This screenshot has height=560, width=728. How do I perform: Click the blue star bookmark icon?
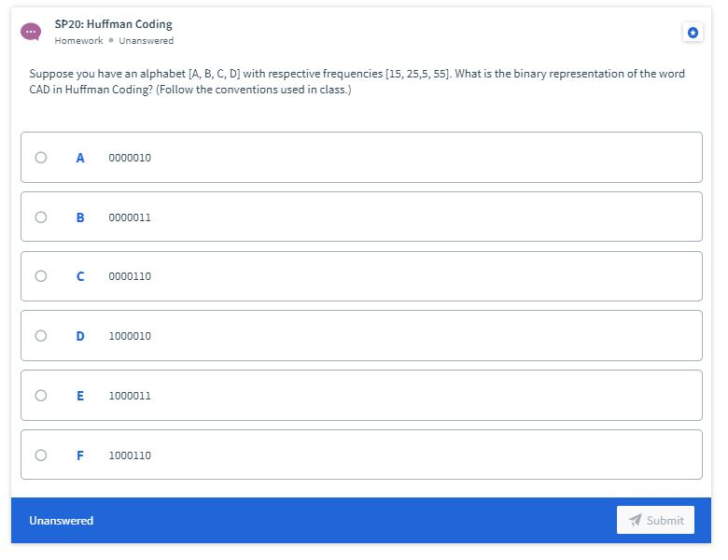click(693, 33)
